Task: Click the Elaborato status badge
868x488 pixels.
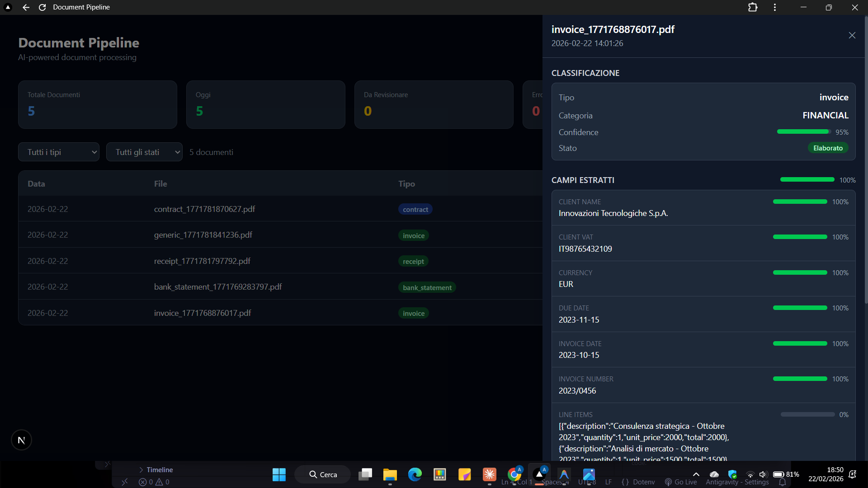Action: pos(828,148)
